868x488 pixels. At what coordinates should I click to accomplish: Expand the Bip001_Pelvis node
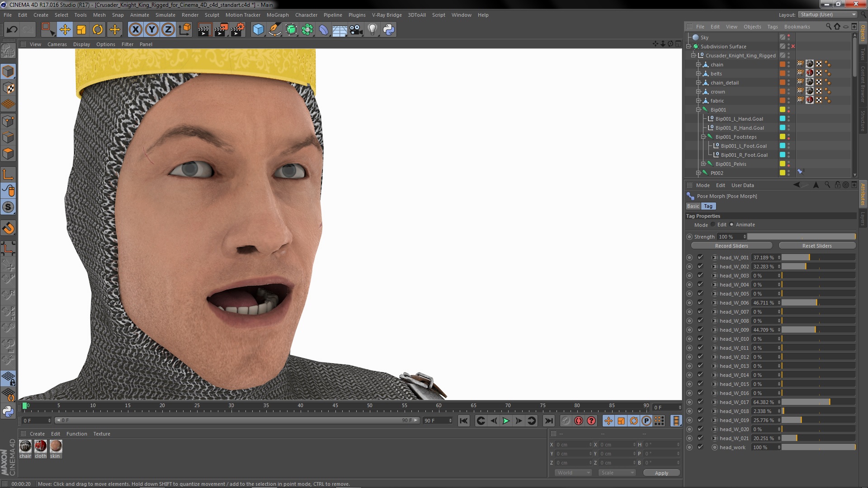703,164
